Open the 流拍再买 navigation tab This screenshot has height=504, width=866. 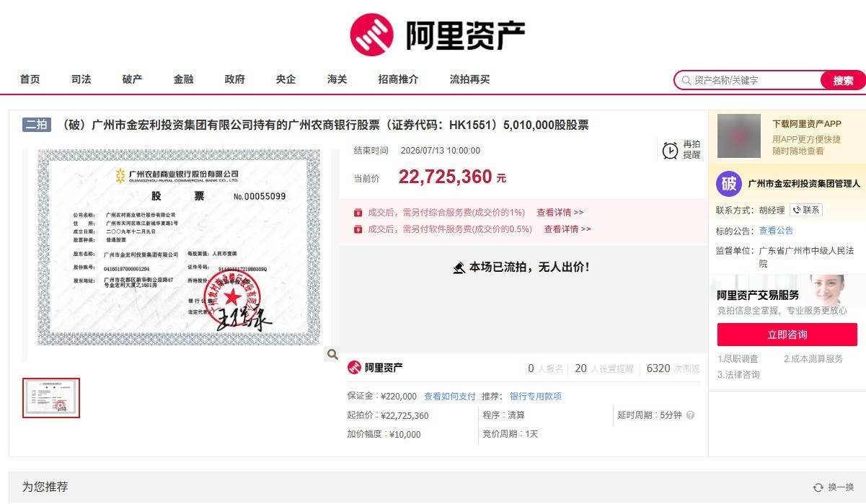pyautogui.click(x=470, y=79)
